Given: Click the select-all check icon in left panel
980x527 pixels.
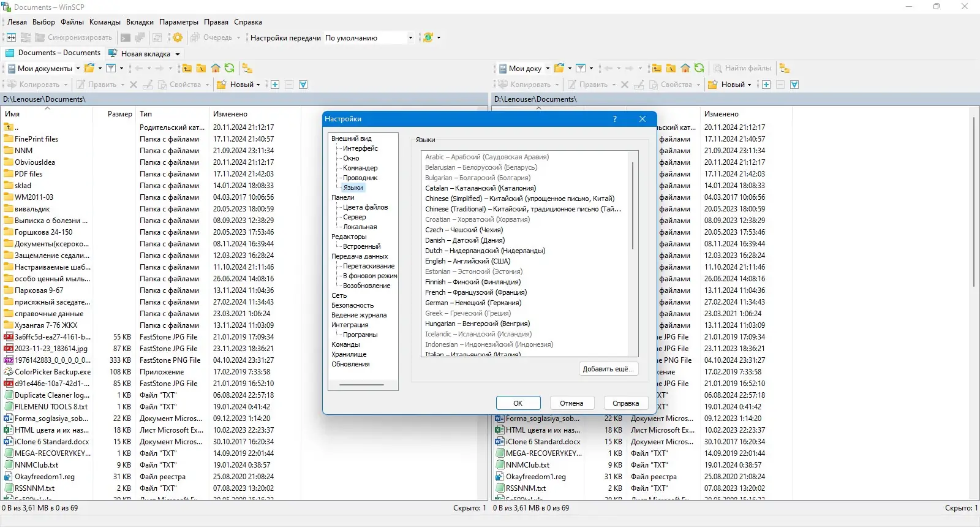Looking at the screenshot, I should [x=303, y=85].
